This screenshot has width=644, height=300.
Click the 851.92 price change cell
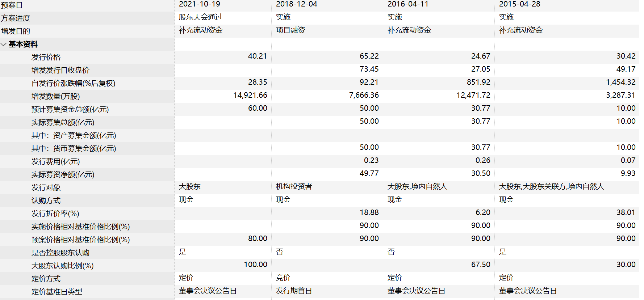(x=478, y=82)
